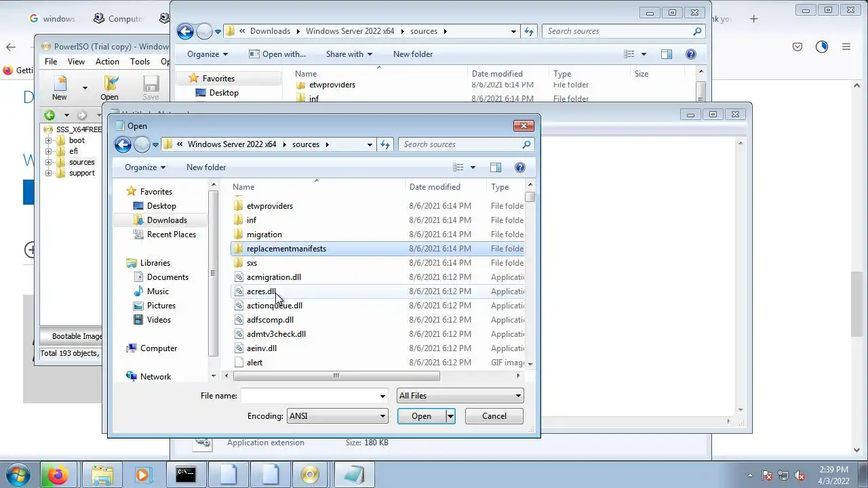The image size is (868, 488).
Task: Toggle the preview pane icon in the Explorer sources window
Action: [x=667, y=54]
